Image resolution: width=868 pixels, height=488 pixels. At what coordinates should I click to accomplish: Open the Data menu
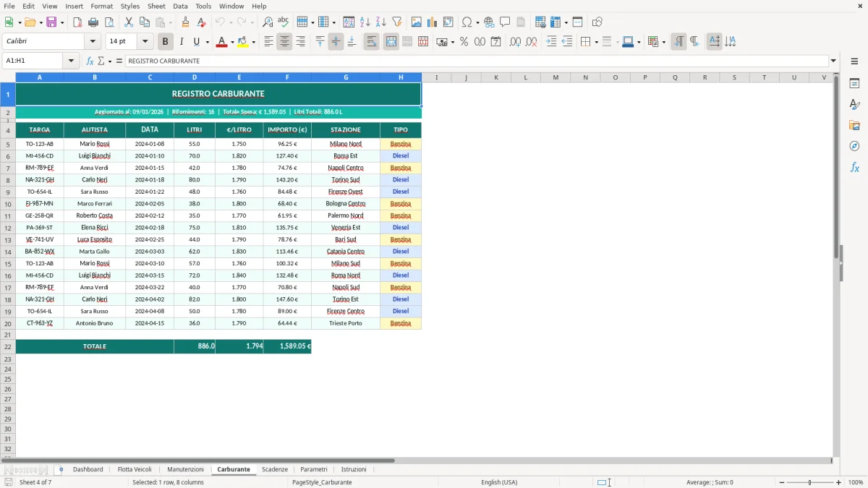click(180, 6)
